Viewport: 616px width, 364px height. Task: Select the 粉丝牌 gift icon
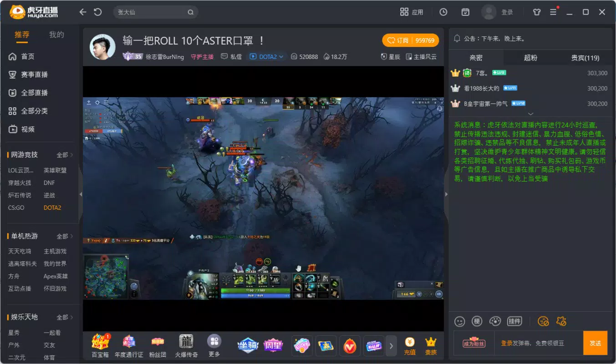374,346
